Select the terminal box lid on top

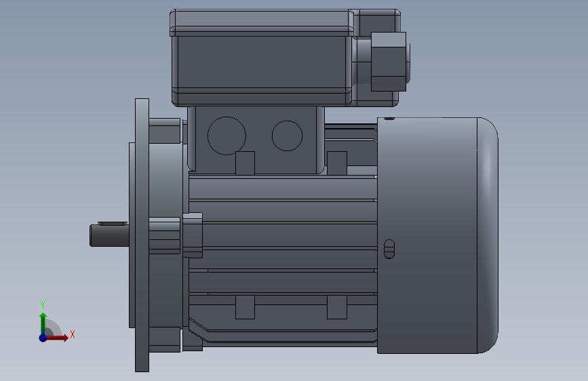[x=262, y=23]
